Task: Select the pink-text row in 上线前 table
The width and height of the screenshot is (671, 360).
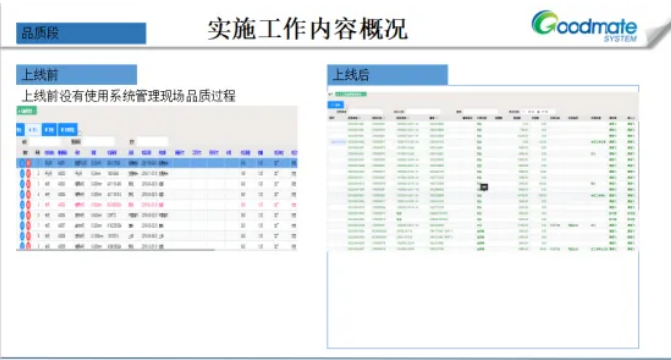Action: pos(157,205)
